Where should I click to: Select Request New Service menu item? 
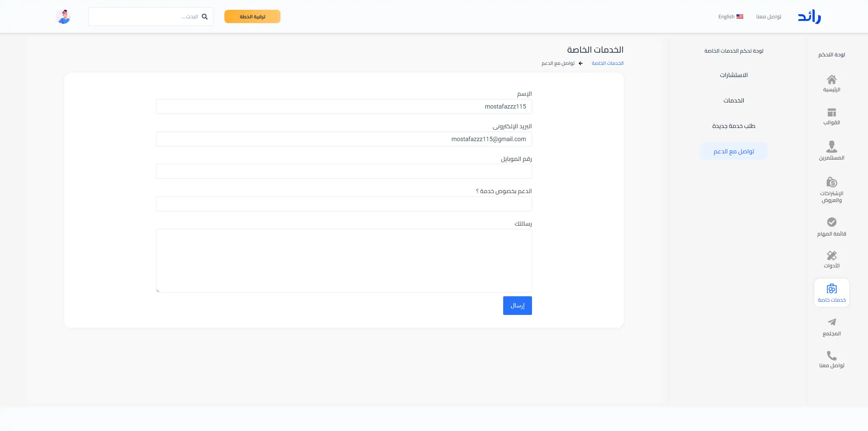(734, 126)
